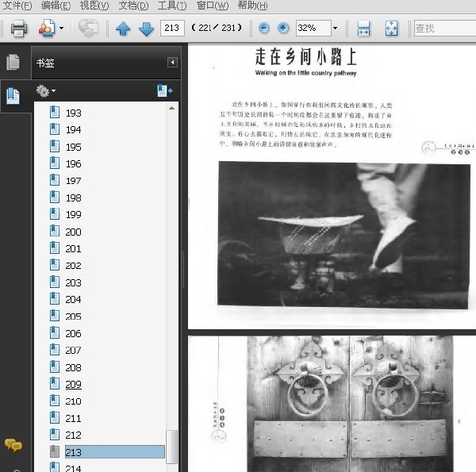Click bookmark icon beside 207

click(x=55, y=349)
